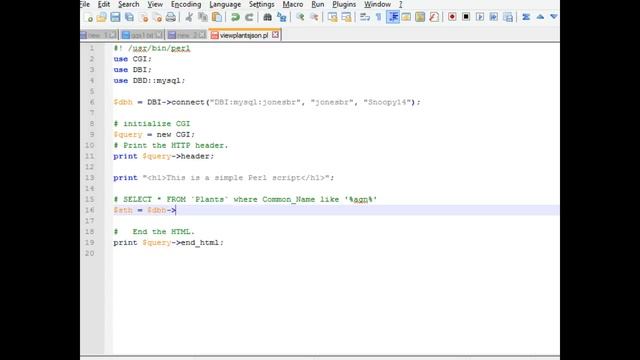
Task: Open the Search menu
Action: pyautogui.click(x=129, y=4)
